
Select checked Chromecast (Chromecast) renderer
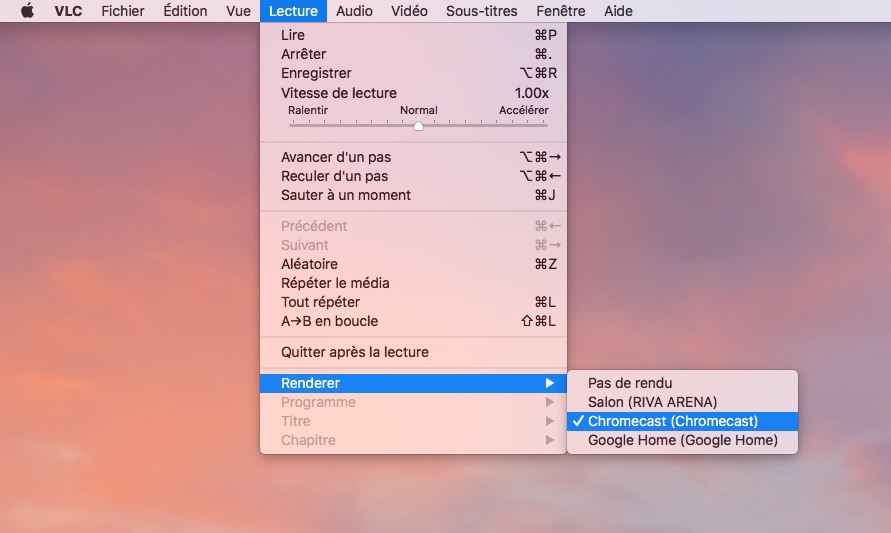[x=682, y=421]
